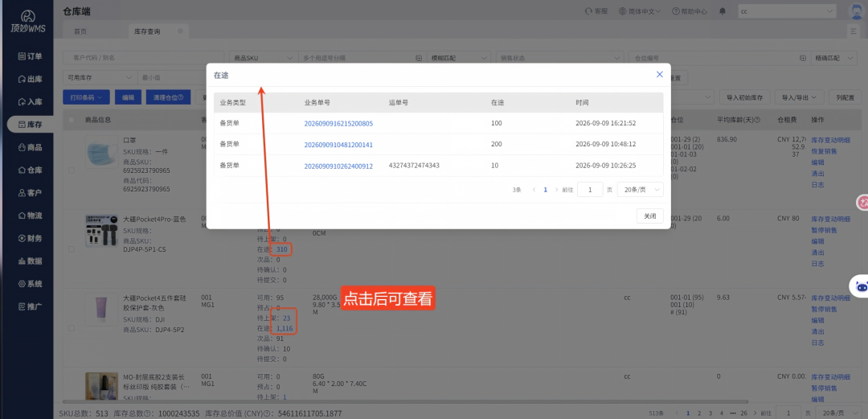Image resolution: width=868 pixels, height=419 pixels.
Task: Click batch-input icon next to 多个用逗号分隔 field
Action: tap(419, 58)
